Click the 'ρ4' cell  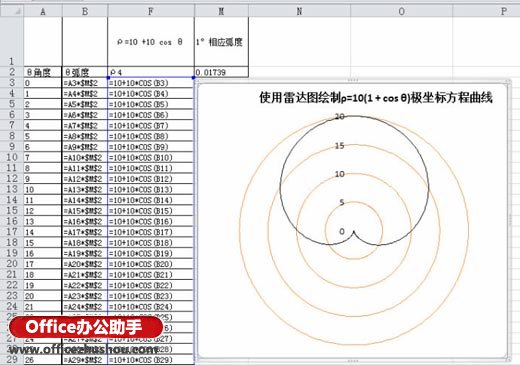151,72
